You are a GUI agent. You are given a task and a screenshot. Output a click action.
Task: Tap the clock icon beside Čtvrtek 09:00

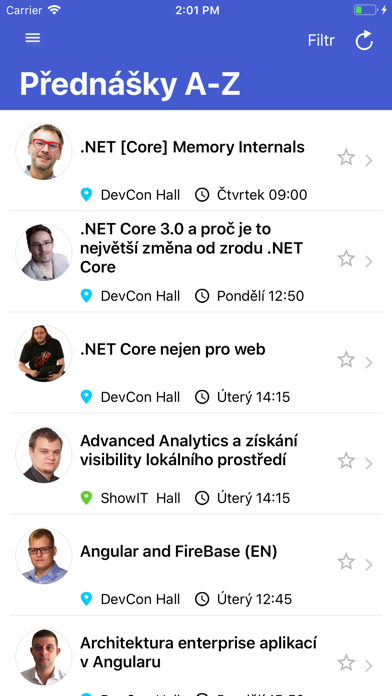(202, 195)
